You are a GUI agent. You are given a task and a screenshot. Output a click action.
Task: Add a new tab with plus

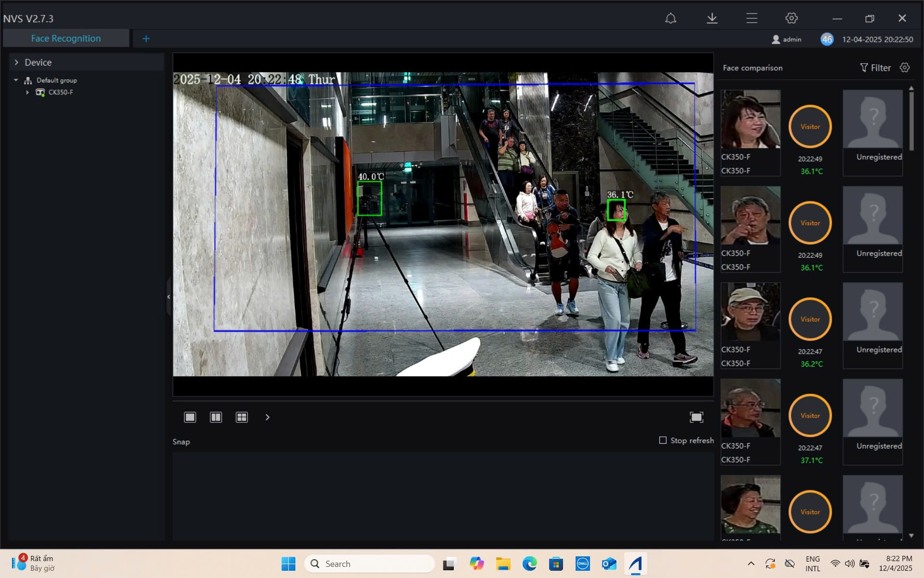(x=146, y=39)
